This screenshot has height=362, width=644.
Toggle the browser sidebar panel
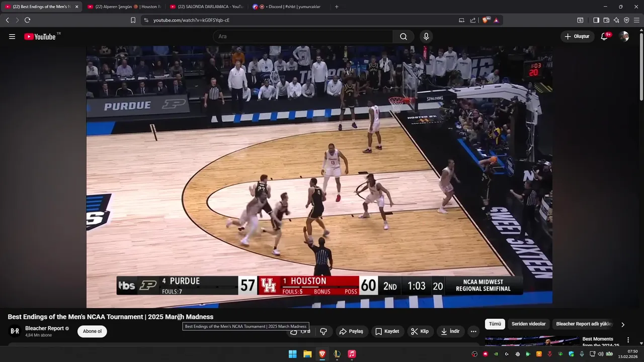pos(596,20)
